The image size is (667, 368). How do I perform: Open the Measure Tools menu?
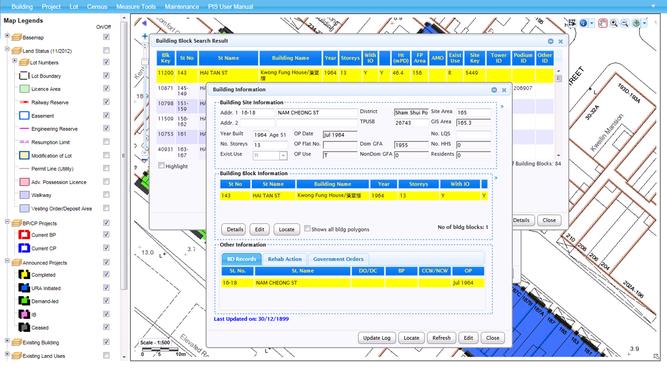tap(136, 6)
